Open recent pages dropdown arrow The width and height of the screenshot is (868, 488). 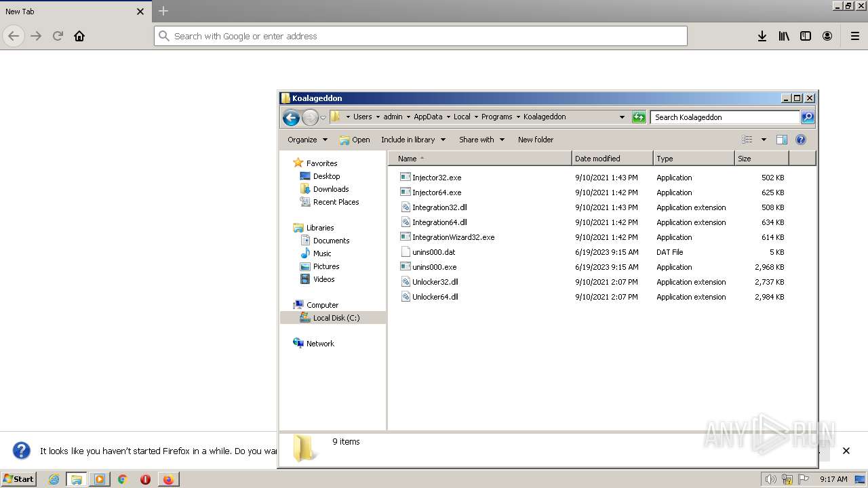coord(323,117)
